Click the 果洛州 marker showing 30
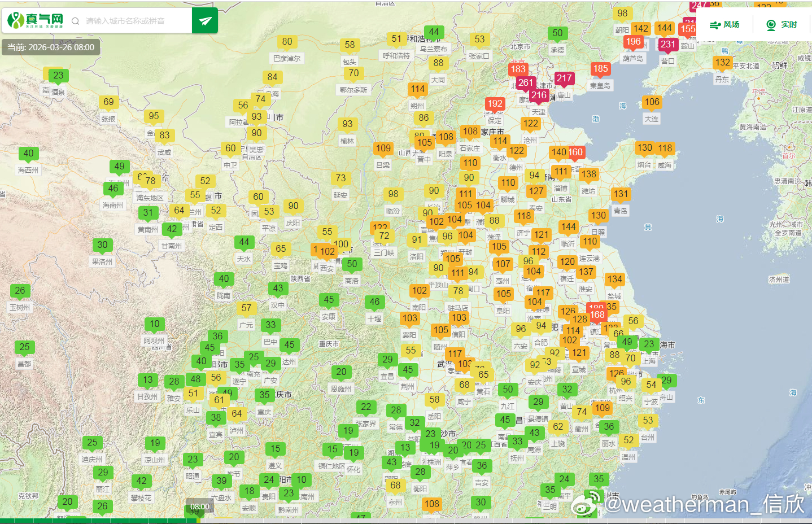This screenshot has width=812, height=524. 102,246
